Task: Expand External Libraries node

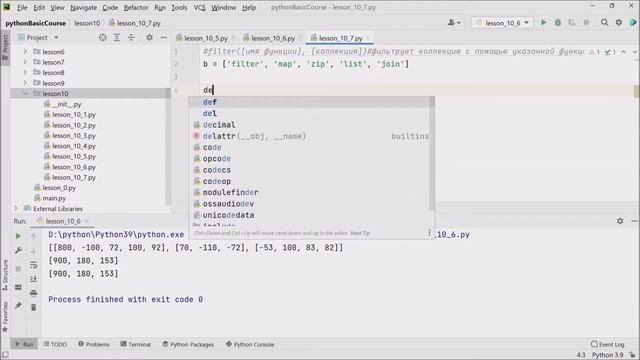Action: pyautogui.click(x=16, y=209)
